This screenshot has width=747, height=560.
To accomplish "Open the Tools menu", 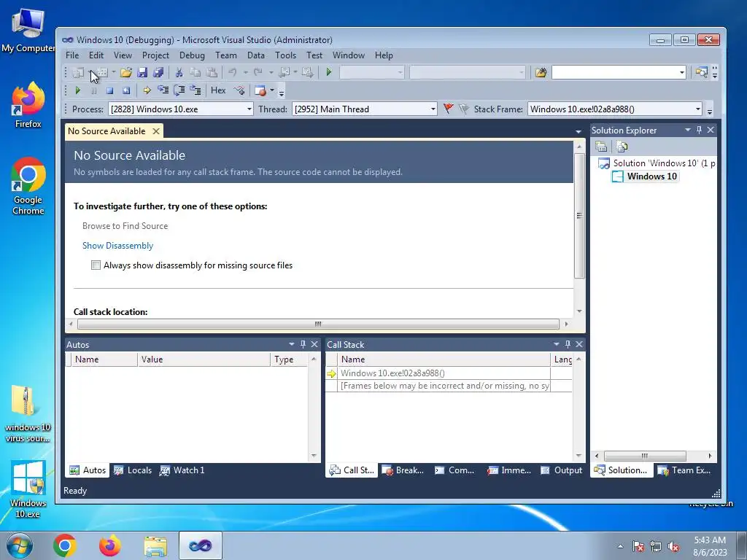I will click(x=285, y=55).
